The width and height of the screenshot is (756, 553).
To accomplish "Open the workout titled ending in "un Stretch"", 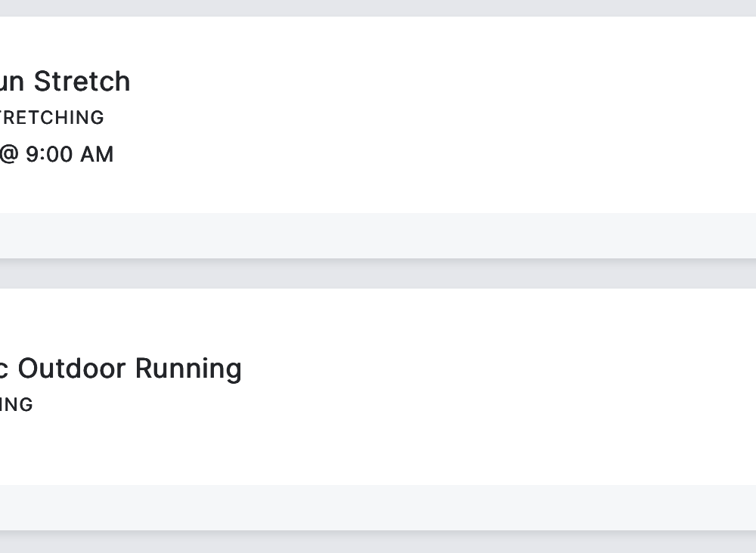I will 64,82.
